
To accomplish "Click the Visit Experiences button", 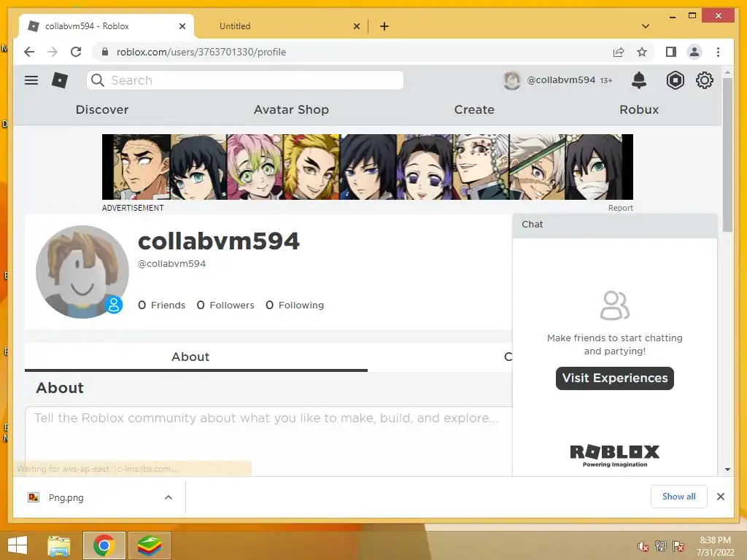I will [614, 378].
